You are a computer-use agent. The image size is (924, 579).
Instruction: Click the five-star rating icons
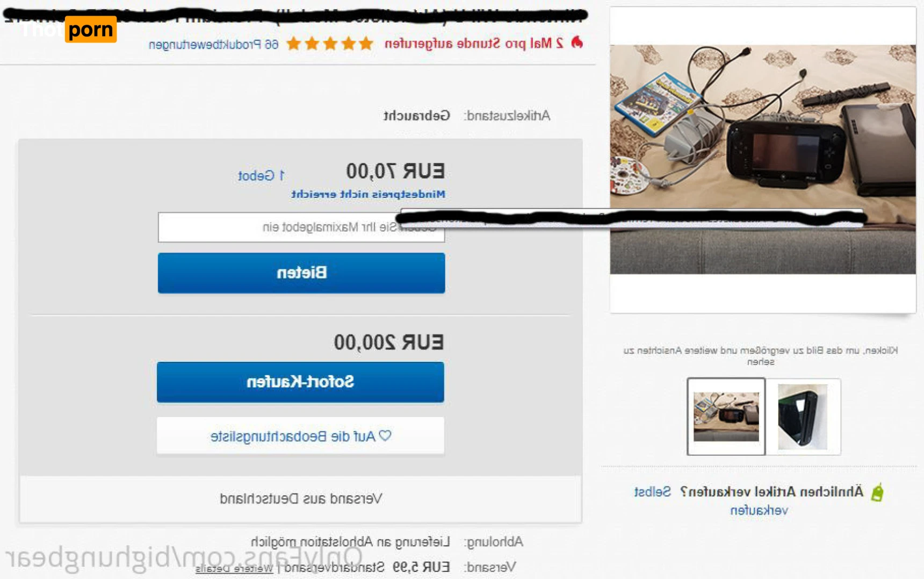(330, 44)
